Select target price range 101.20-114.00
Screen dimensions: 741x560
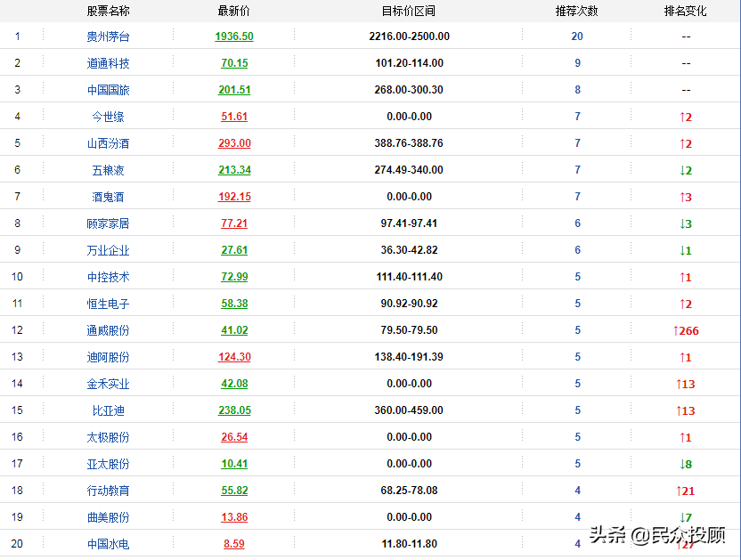coord(410,63)
